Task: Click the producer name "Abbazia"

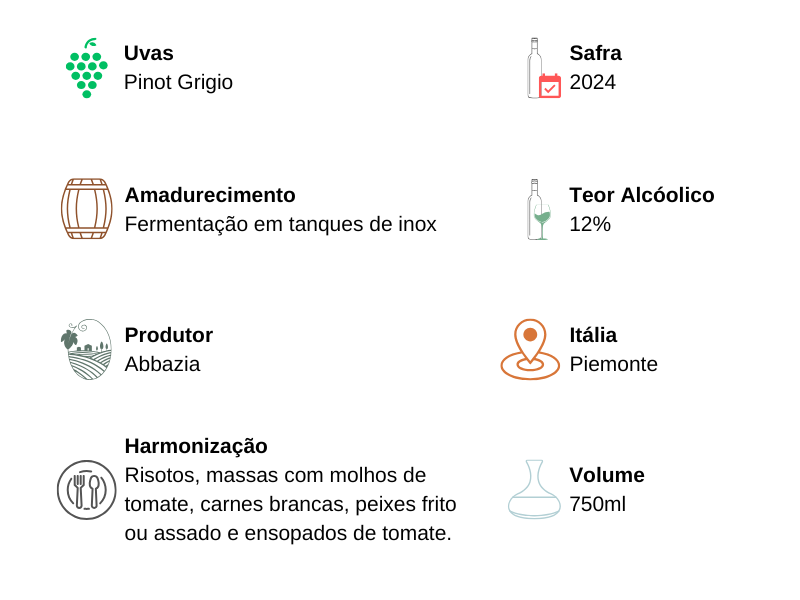Action: (x=162, y=364)
